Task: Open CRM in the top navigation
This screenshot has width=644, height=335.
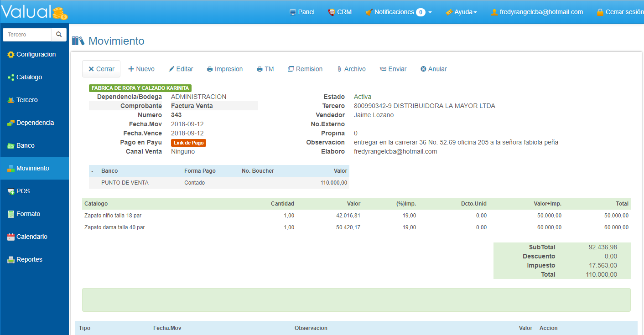Action: tap(340, 12)
